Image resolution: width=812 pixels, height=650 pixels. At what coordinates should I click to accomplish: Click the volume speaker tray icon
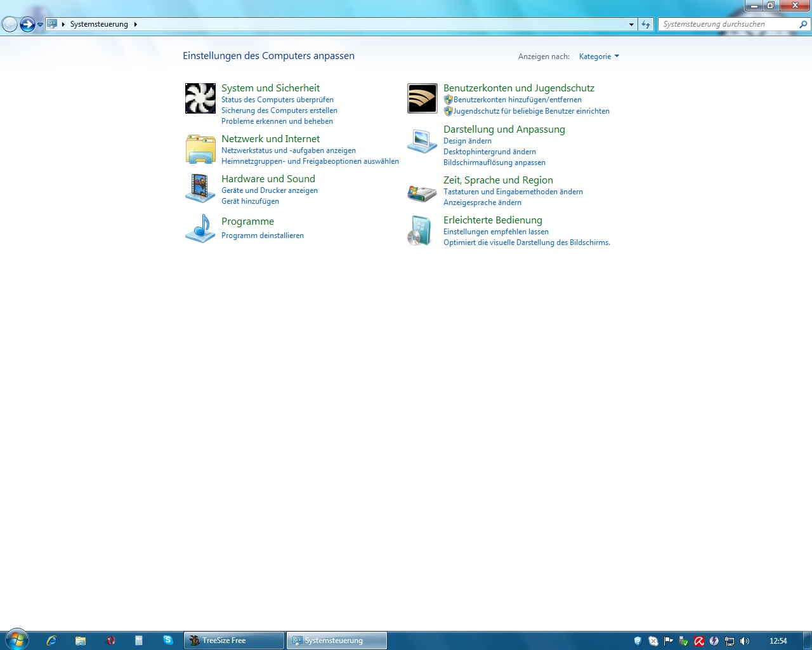pyautogui.click(x=745, y=641)
